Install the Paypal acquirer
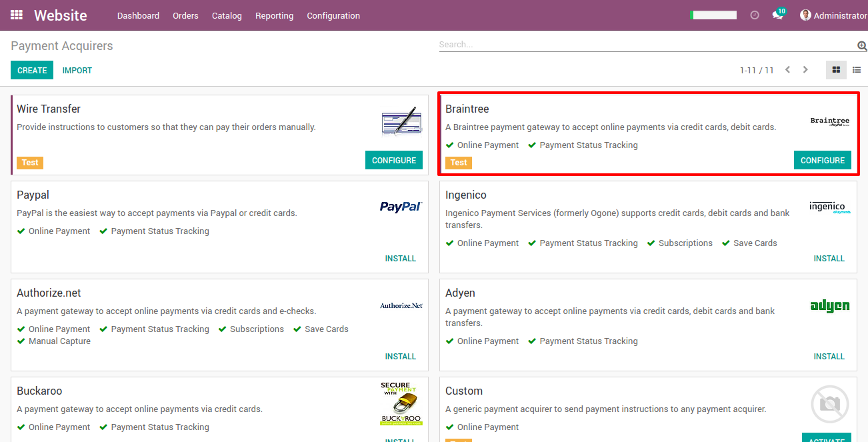The width and height of the screenshot is (868, 442). click(401, 258)
